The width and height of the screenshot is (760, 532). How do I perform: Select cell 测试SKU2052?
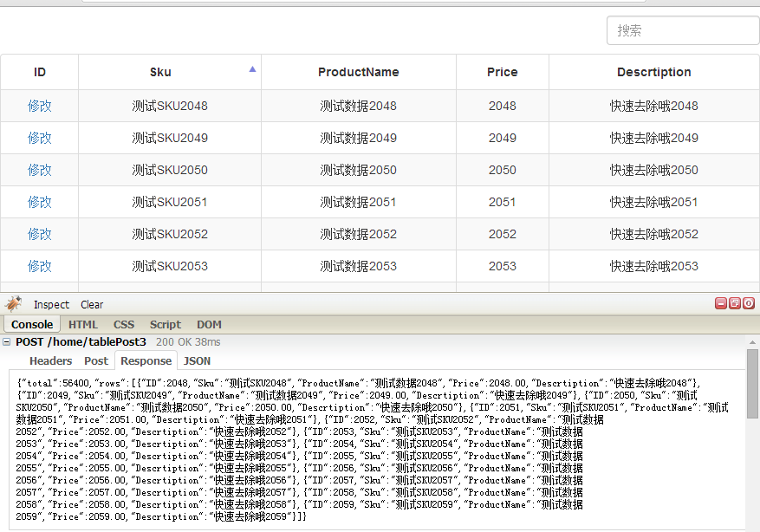tap(170, 234)
